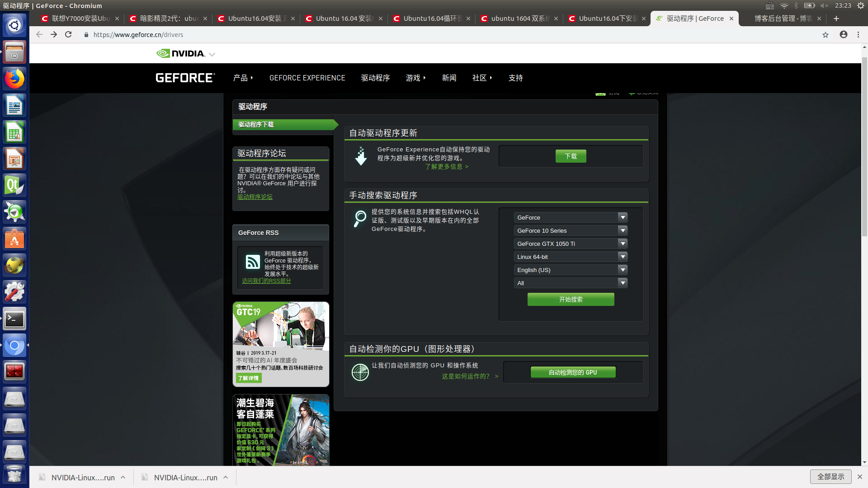Click 全部显示 downloads button
The height and width of the screenshot is (488, 868).
tap(830, 477)
